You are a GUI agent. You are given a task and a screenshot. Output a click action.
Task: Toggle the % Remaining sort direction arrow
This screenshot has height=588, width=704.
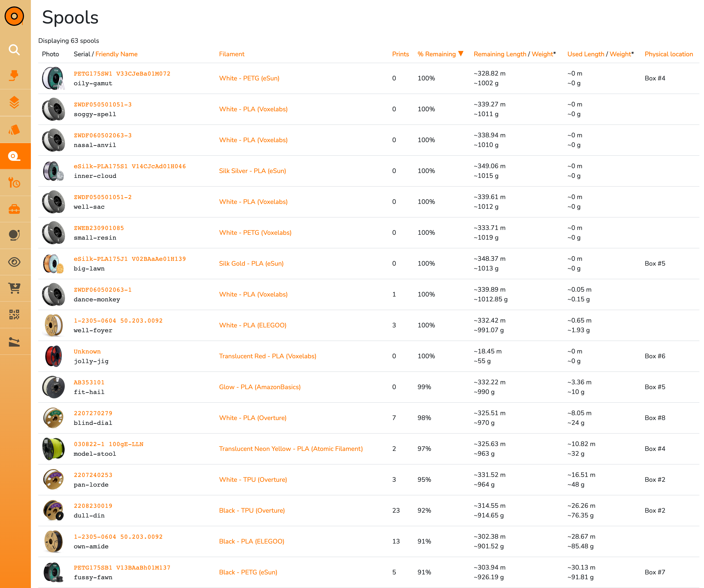pos(461,54)
